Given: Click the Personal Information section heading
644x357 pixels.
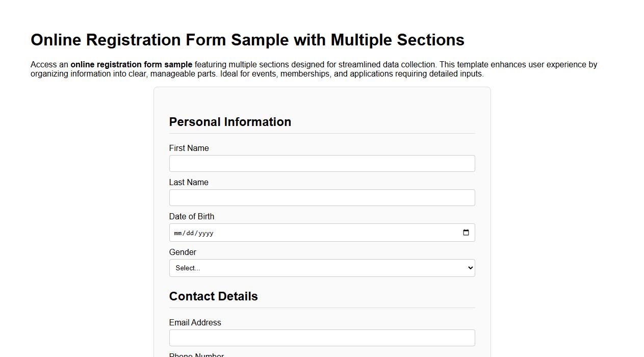Looking at the screenshot, I should tap(230, 121).
